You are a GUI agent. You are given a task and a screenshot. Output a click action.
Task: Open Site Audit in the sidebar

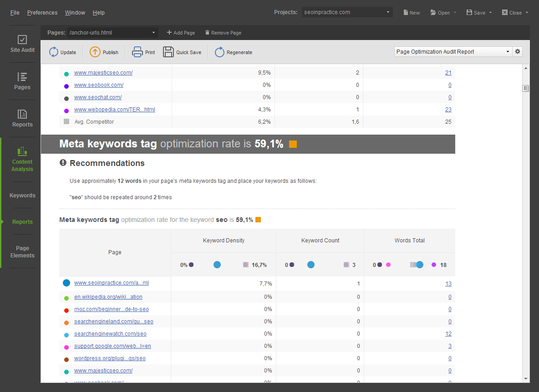[22, 44]
